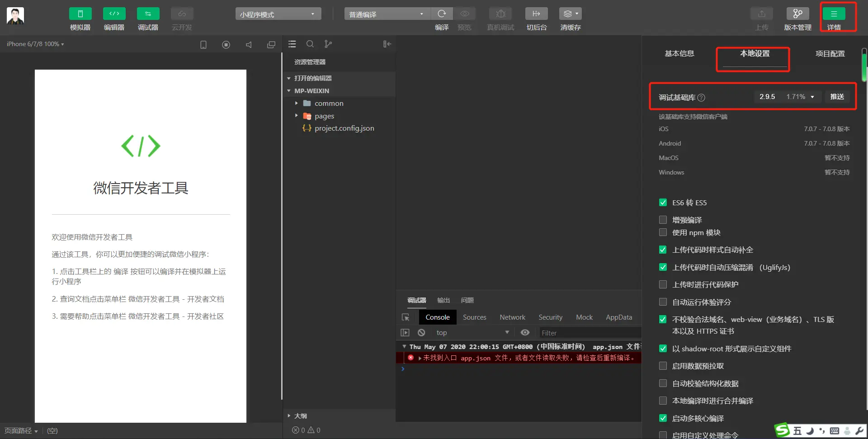868x439 pixels.
Task: Enable 上传时进行代码保护 checkbox
Action: coord(663,284)
